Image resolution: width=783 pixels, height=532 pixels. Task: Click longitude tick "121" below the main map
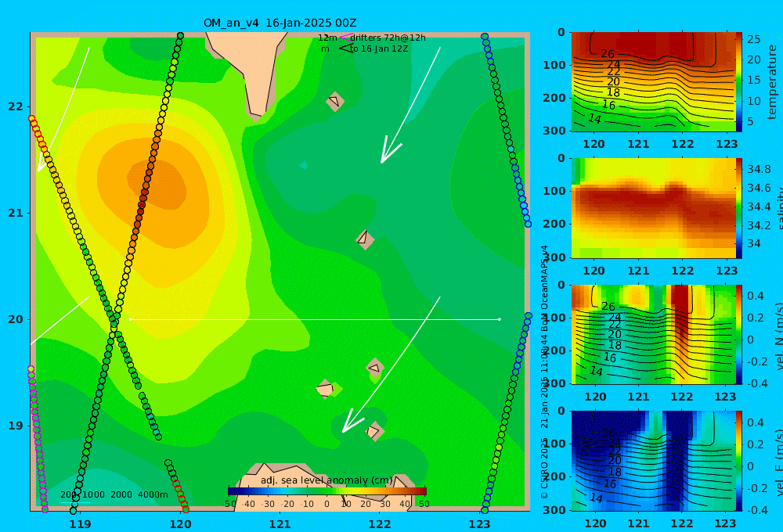[280, 524]
